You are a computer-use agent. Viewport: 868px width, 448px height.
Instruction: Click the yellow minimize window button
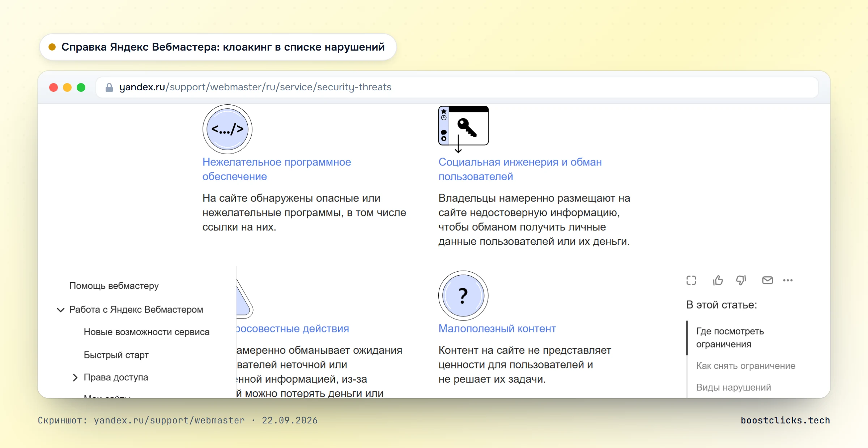pyautogui.click(x=67, y=87)
